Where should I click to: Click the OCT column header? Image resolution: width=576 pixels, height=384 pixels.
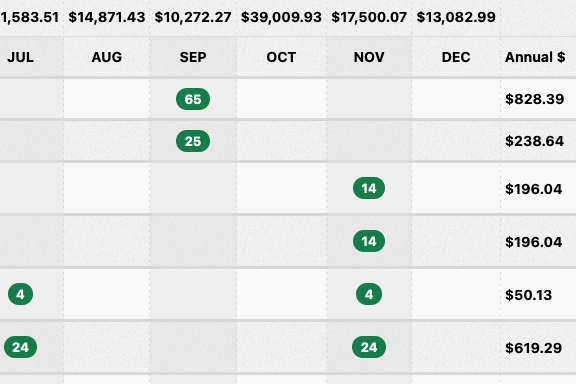click(281, 57)
